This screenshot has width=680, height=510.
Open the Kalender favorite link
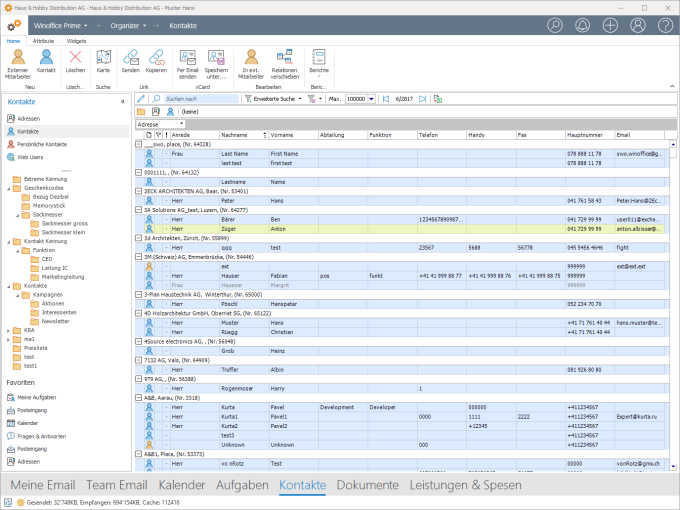coord(23,423)
